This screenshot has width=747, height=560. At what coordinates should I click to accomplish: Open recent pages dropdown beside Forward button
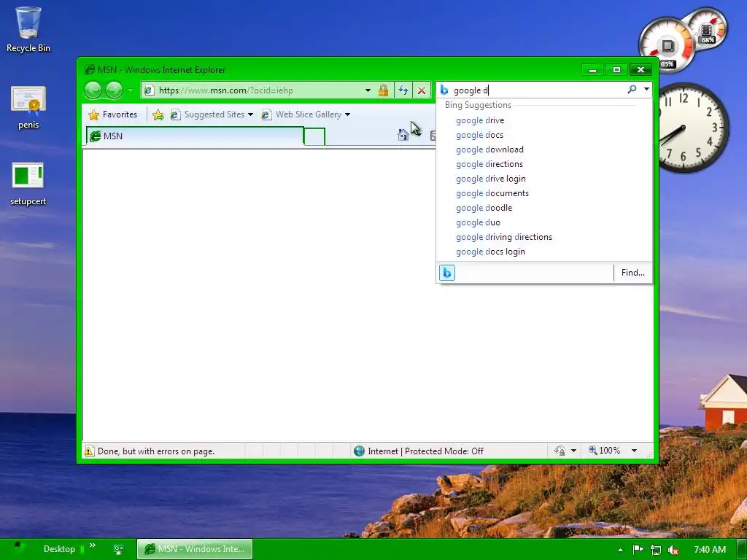(x=130, y=90)
